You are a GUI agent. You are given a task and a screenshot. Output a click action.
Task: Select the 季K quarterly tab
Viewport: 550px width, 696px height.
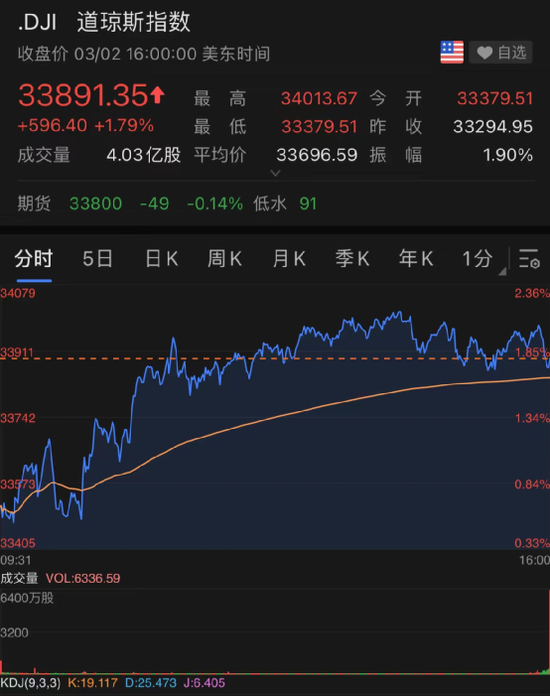[x=352, y=258]
